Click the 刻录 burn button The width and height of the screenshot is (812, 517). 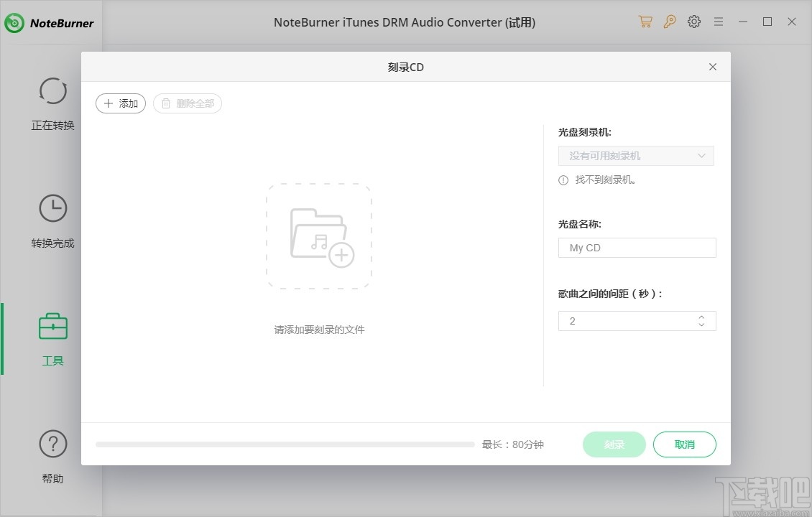(614, 444)
